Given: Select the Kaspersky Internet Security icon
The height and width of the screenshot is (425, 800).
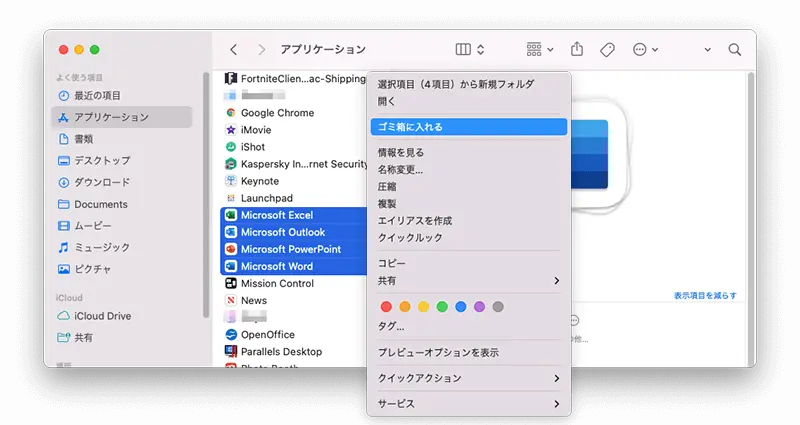Looking at the screenshot, I should (231, 164).
